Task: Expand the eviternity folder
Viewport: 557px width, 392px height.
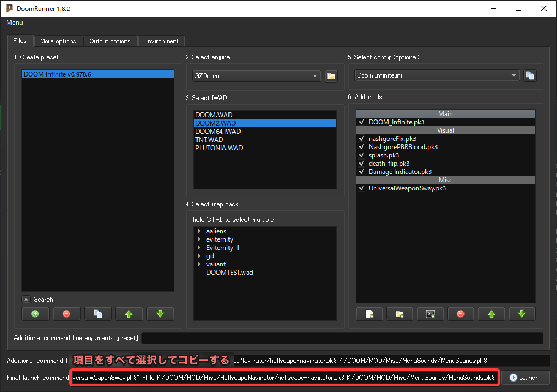Action: point(199,239)
